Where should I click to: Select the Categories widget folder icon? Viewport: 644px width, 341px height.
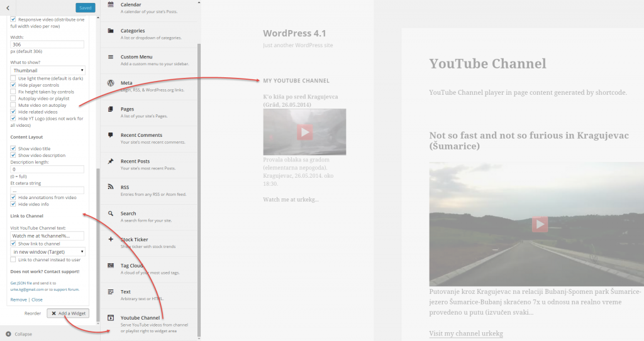pos(111,31)
